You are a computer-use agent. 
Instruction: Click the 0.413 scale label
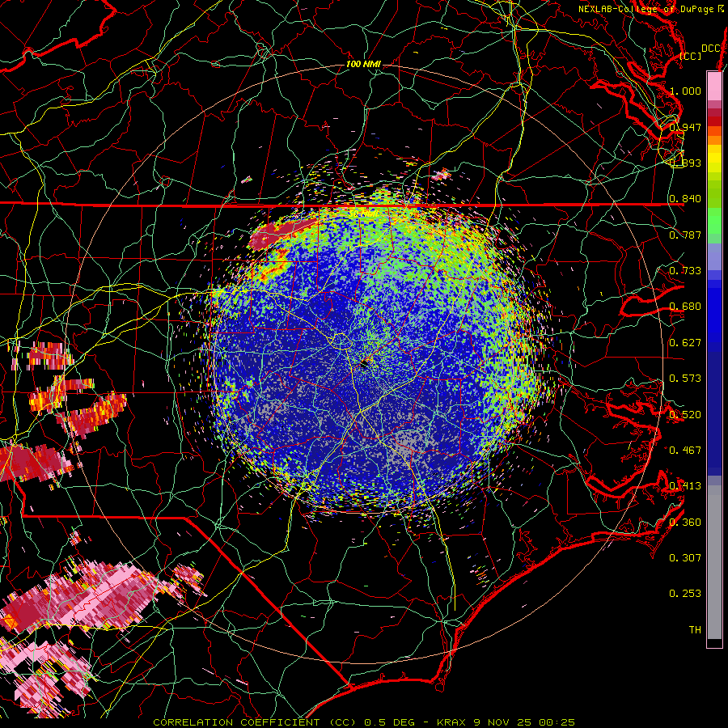[x=685, y=486]
